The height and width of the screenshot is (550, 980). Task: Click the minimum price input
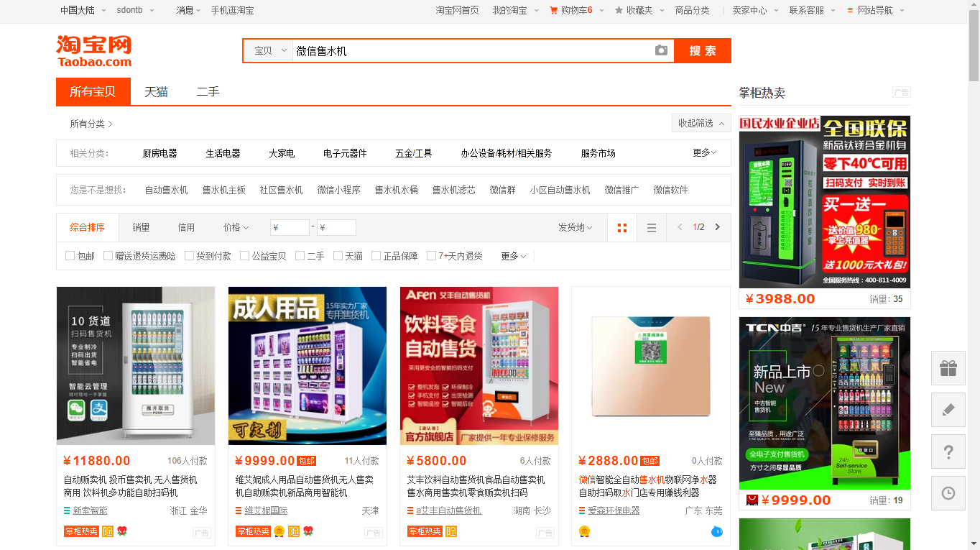[x=290, y=227]
